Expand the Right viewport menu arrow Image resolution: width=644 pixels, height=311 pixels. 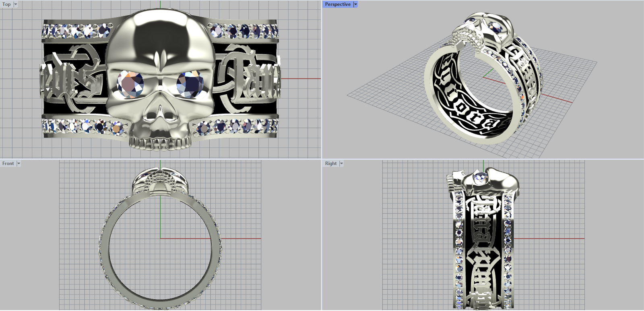pyautogui.click(x=341, y=164)
